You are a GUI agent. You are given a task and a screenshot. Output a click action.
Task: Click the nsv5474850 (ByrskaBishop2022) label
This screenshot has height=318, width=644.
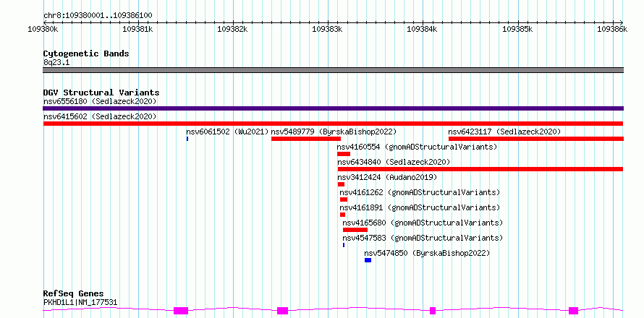[427, 253]
